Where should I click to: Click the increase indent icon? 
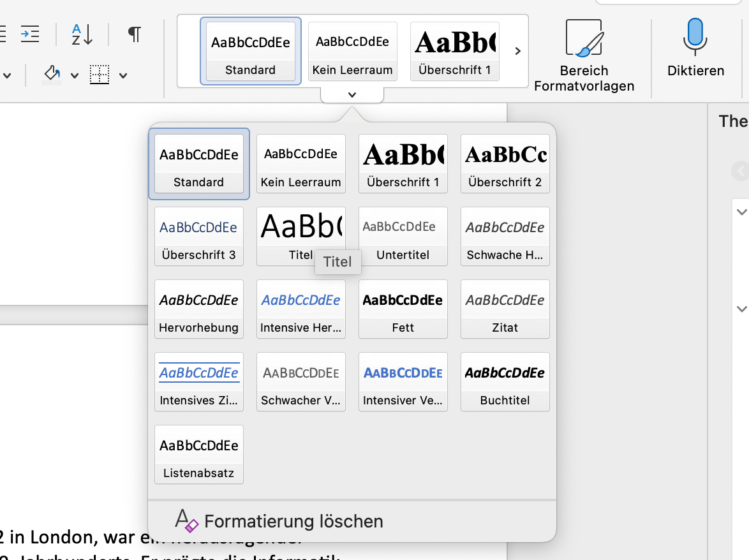29,34
